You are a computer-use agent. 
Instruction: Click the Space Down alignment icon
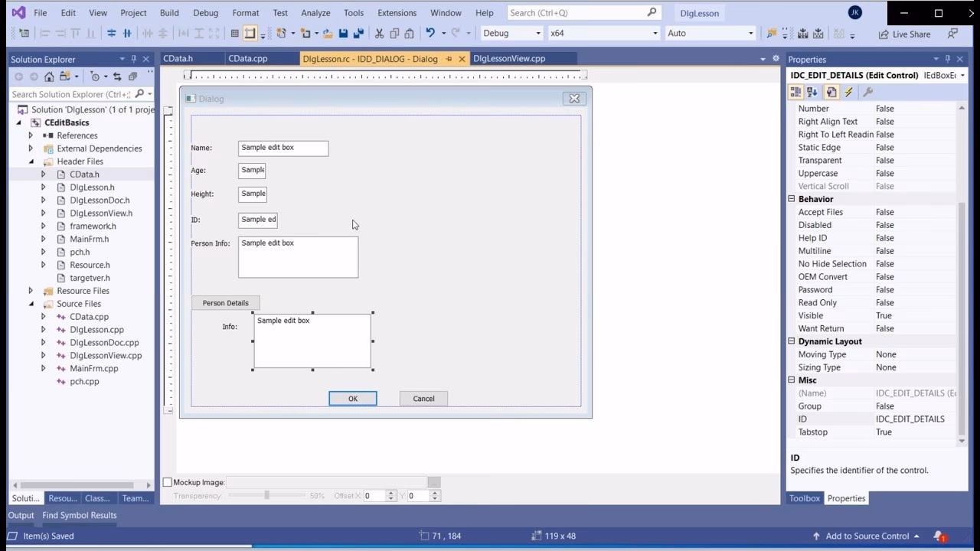coord(162,33)
